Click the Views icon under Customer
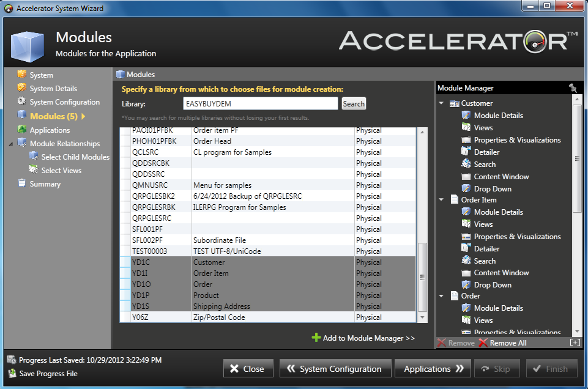 click(x=466, y=127)
